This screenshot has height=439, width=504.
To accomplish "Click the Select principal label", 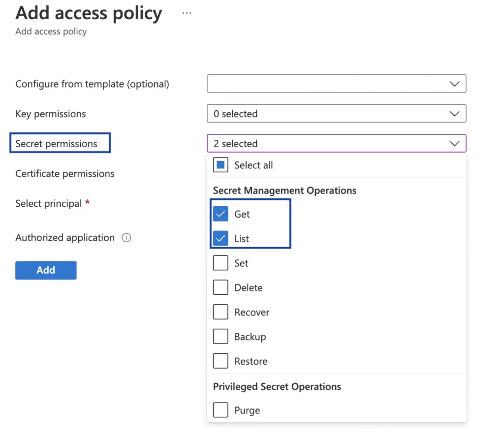I will click(49, 203).
